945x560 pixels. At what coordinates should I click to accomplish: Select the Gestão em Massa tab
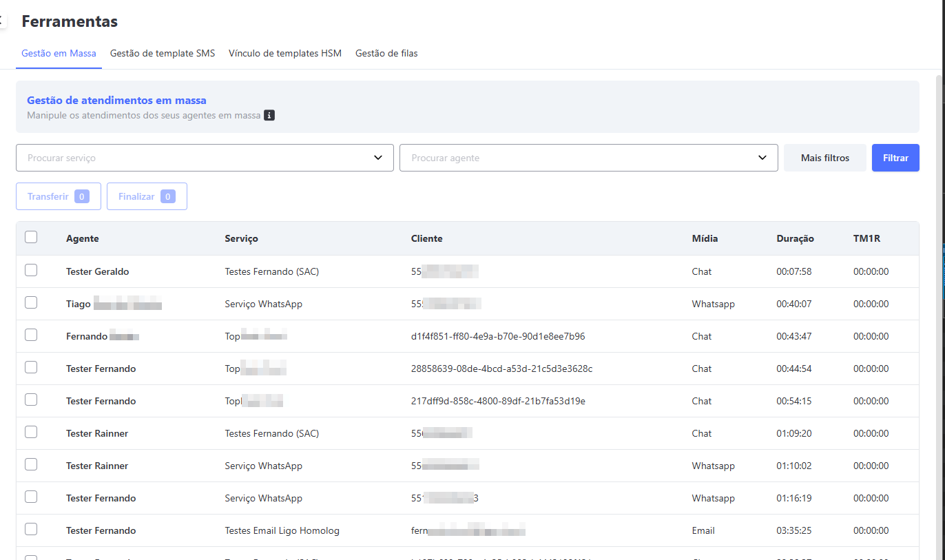pyautogui.click(x=59, y=54)
